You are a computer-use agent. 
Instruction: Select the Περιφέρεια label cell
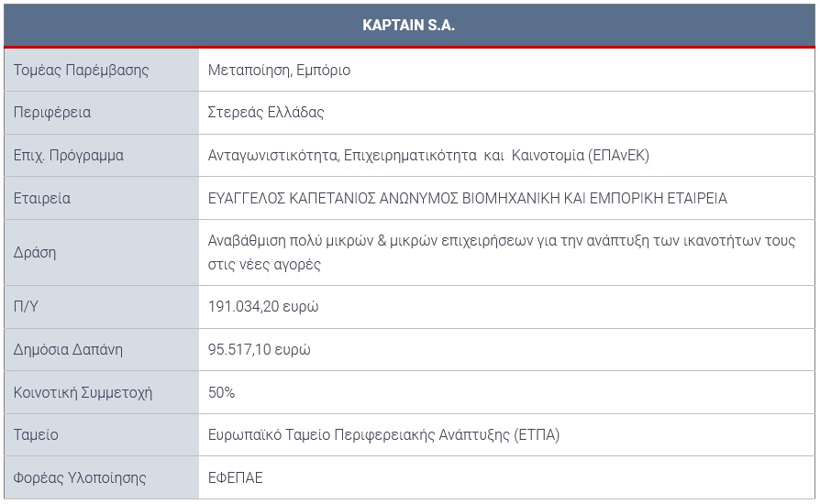102,113
